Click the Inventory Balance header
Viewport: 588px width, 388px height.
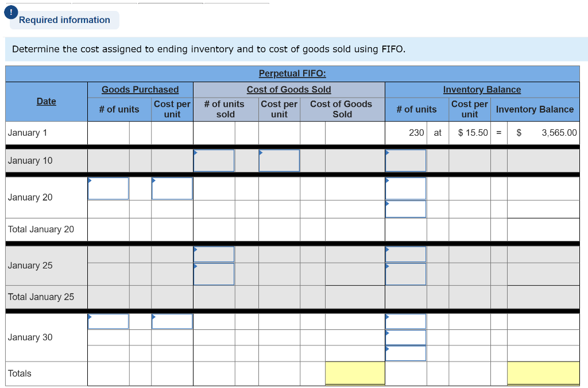pos(482,89)
